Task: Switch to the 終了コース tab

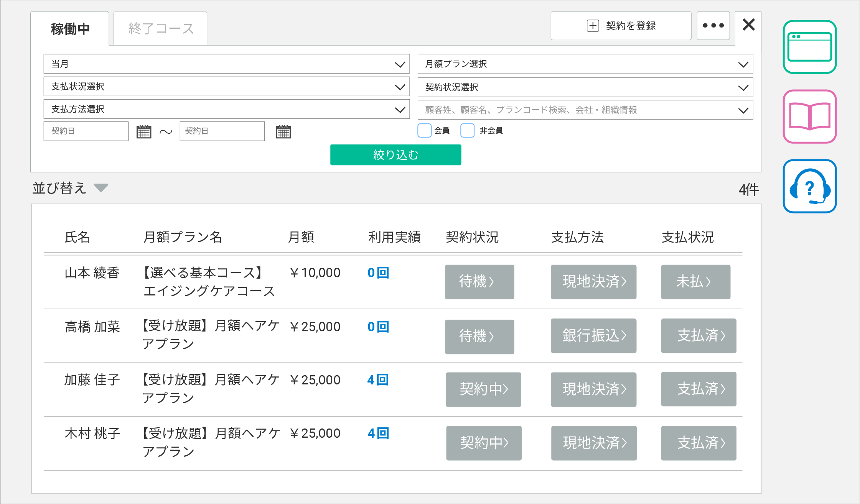Action: [x=160, y=29]
